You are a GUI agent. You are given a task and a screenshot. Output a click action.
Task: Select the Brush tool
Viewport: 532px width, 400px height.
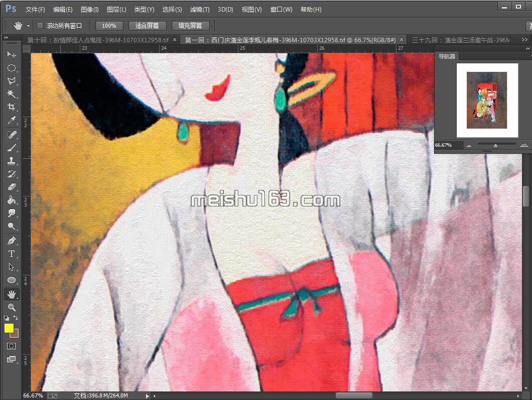pos(11,148)
